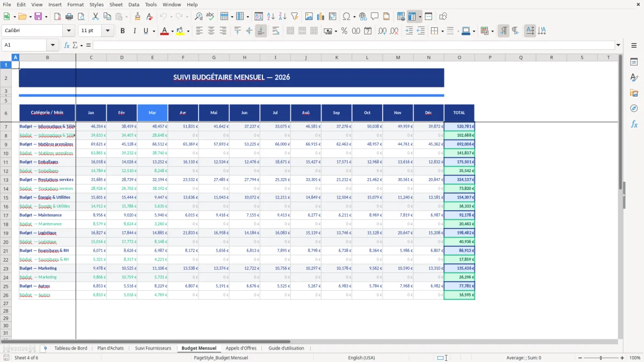Click into the formula input line

click(x=353, y=45)
